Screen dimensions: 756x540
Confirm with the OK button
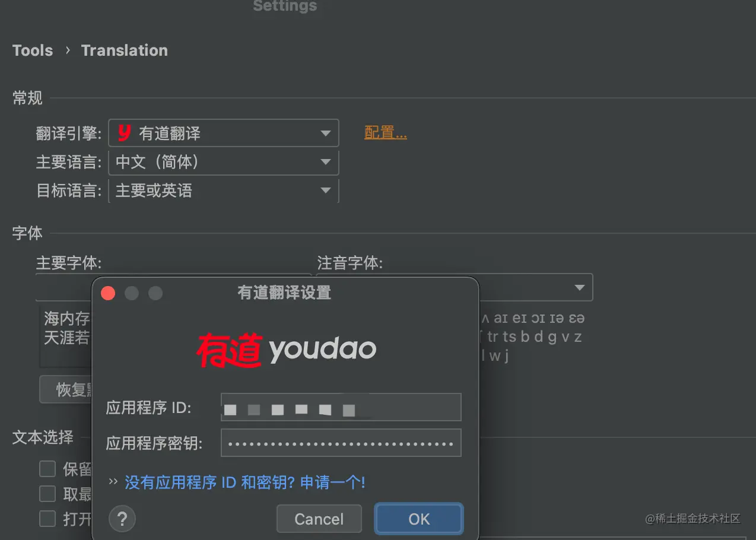pyautogui.click(x=419, y=519)
